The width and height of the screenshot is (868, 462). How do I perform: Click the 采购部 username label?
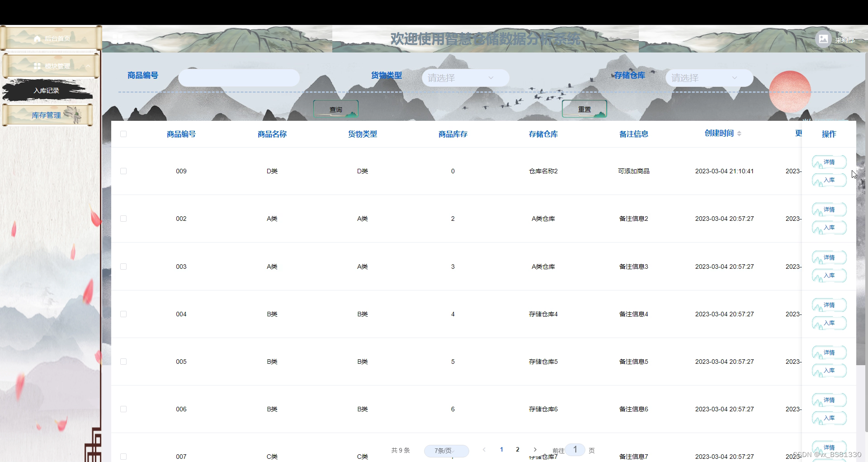click(844, 40)
